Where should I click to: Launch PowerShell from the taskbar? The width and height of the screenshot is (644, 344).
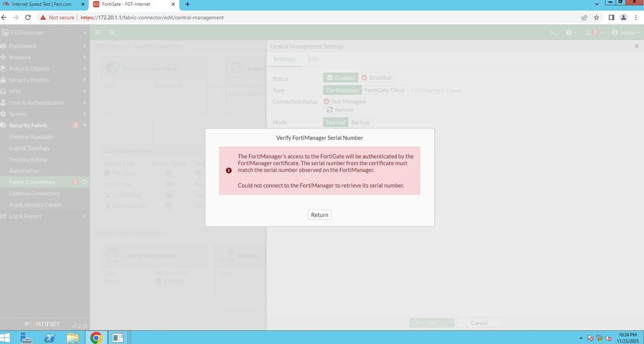(x=50, y=338)
